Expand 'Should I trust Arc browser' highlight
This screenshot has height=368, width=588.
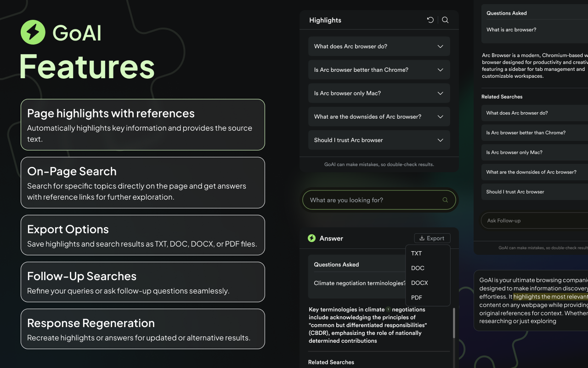click(x=379, y=140)
